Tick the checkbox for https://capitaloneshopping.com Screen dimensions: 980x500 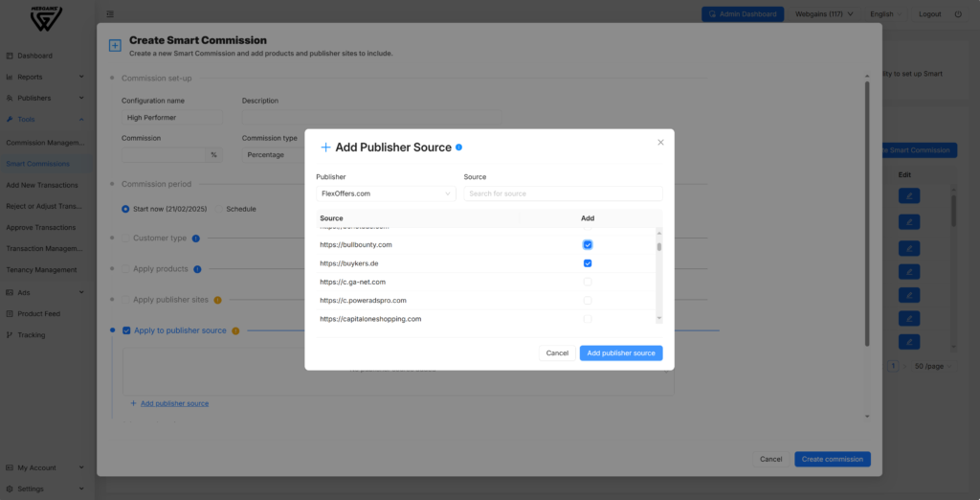pyautogui.click(x=588, y=319)
